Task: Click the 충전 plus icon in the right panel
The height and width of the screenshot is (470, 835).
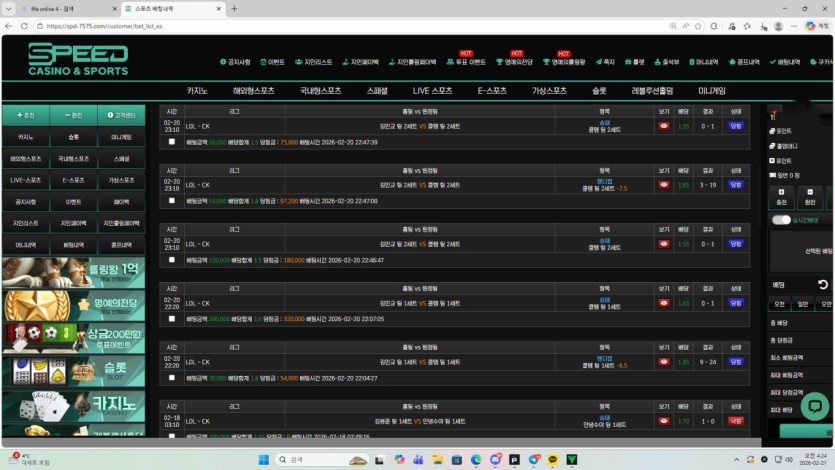Action: click(x=781, y=196)
